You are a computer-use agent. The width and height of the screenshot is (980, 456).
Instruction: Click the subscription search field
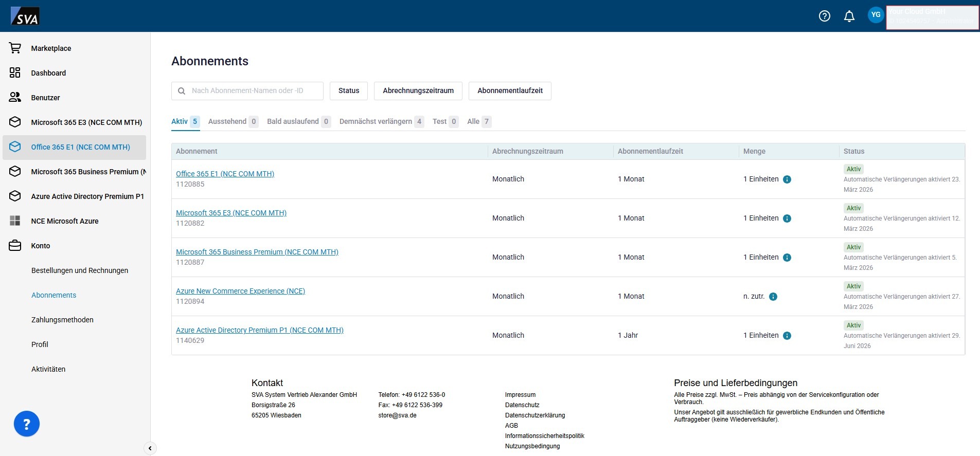tap(252, 91)
